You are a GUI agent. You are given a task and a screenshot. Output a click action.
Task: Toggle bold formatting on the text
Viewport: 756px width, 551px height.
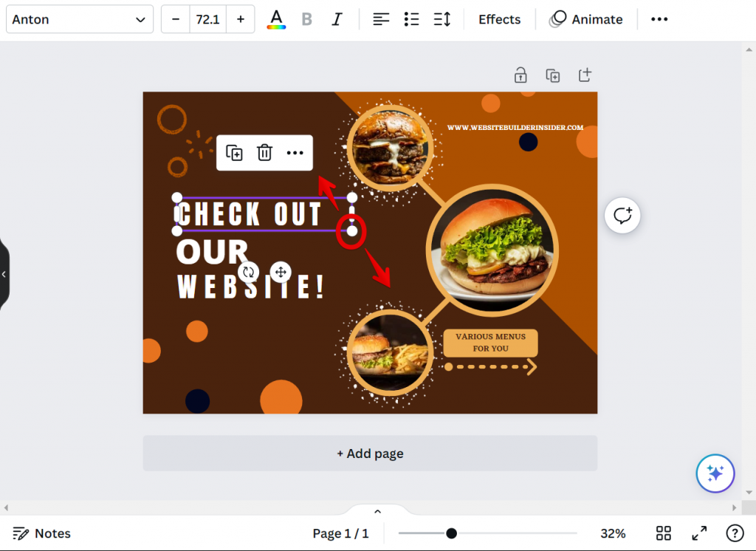(x=306, y=18)
